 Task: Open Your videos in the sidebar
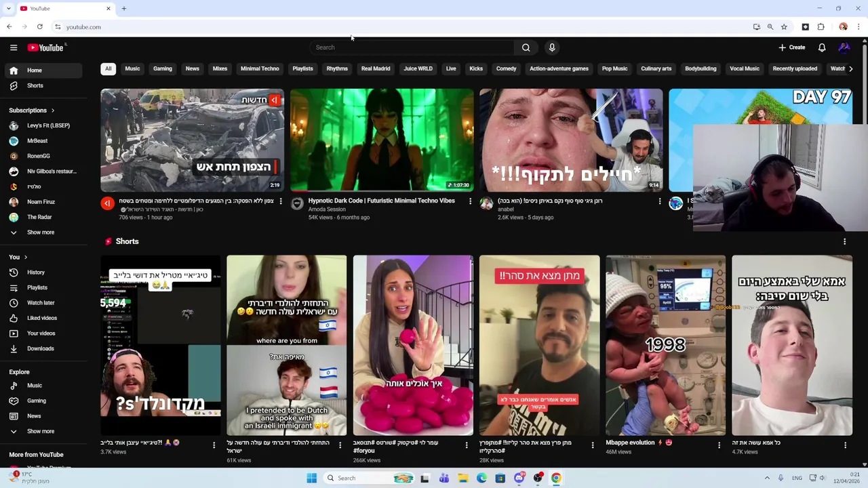pos(41,333)
